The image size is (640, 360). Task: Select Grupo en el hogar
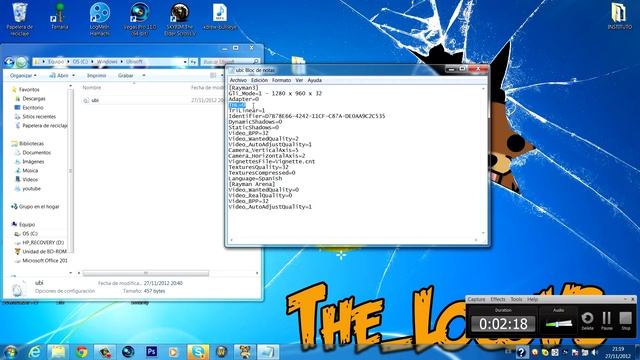[39, 207]
